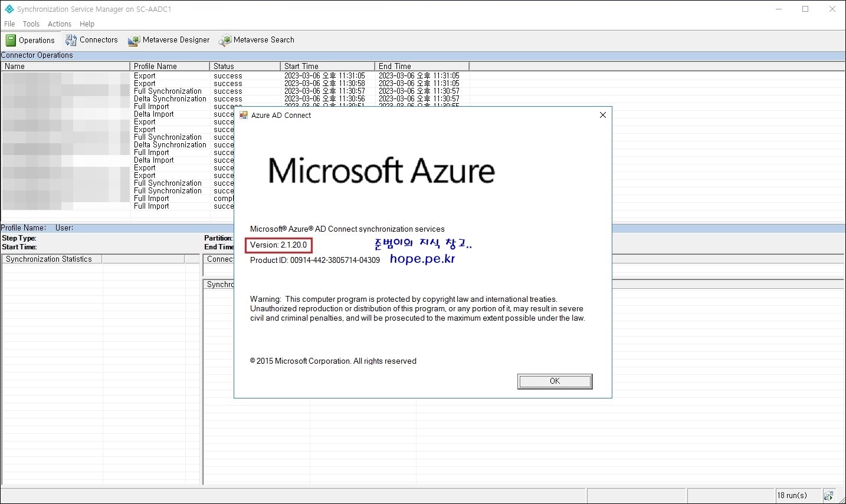Click the Synchronization Statistics column header
The image size is (846, 504).
(51, 259)
